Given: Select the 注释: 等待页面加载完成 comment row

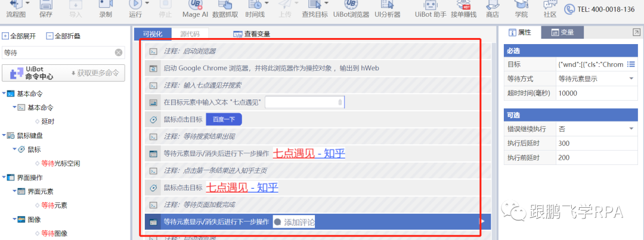Looking at the screenshot, I should [x=318, y=204].
